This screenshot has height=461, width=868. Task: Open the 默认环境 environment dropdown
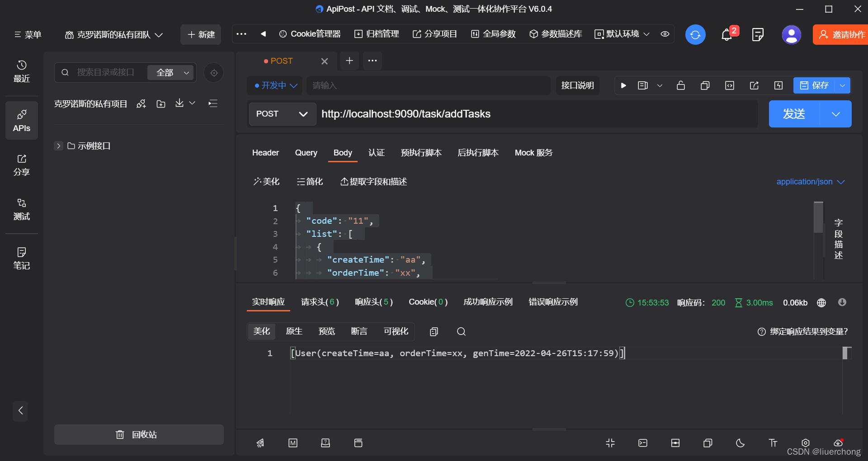coord(622,34)
